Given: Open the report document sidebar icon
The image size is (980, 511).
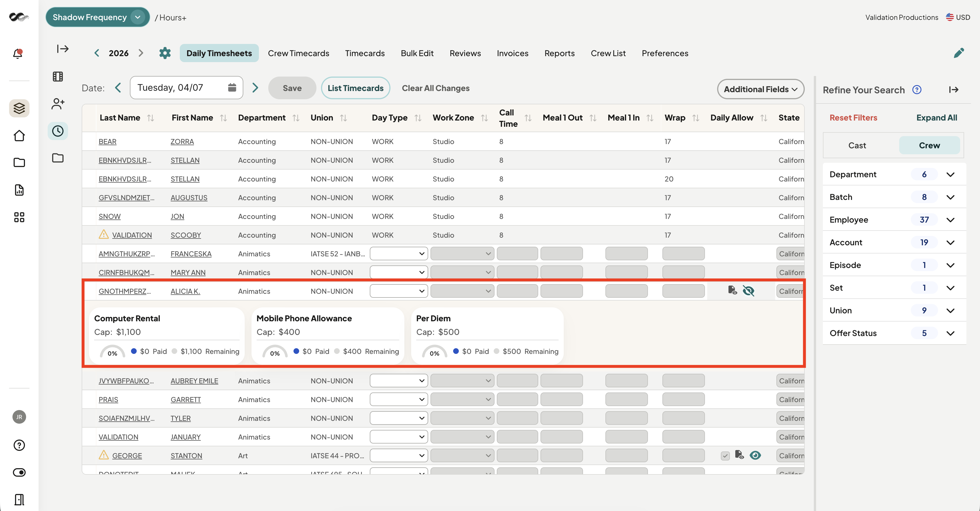Looking at the screenshot, I should coord(19,190).
